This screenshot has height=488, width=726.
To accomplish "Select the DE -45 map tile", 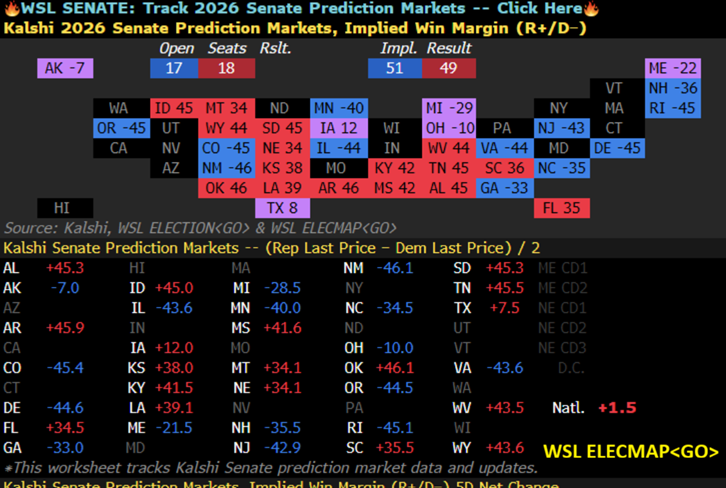I will point(617,148).
